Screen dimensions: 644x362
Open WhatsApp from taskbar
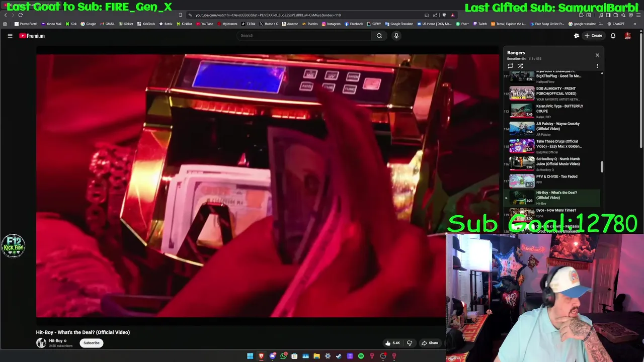(x=283, y=356)
